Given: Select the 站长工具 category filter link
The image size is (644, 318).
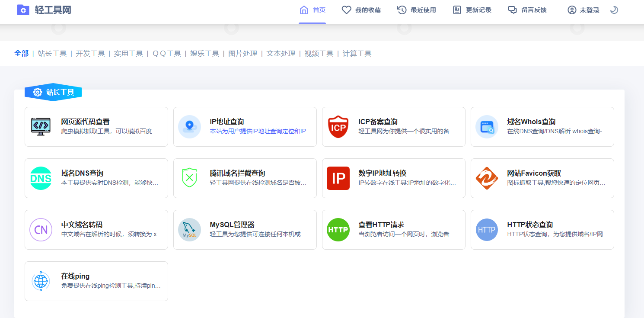Looking at the screenshot, I should 52,54.
